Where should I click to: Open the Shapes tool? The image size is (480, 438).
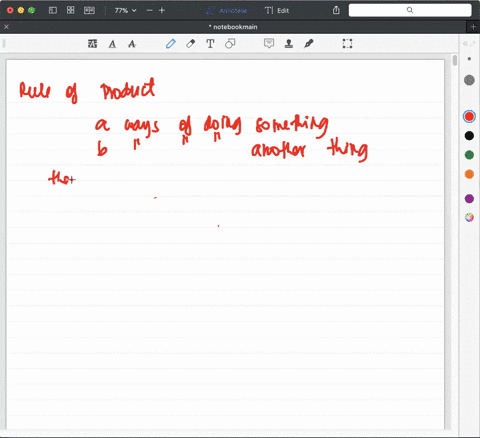coord(230,44)
